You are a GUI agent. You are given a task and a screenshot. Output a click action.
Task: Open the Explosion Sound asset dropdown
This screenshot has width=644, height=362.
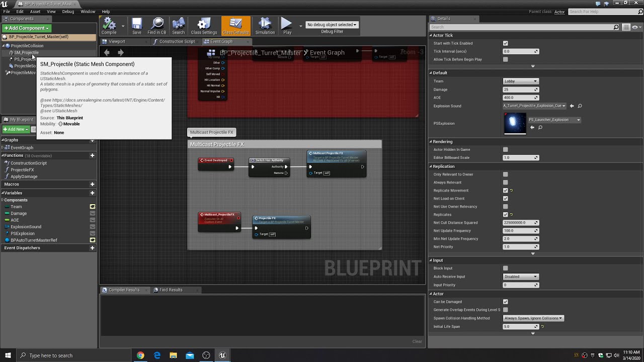tap(535, 106)
